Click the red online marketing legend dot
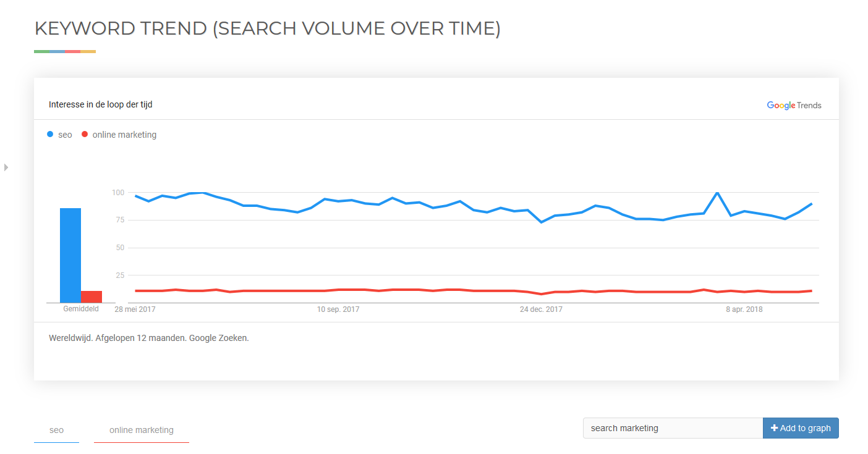 85,134
